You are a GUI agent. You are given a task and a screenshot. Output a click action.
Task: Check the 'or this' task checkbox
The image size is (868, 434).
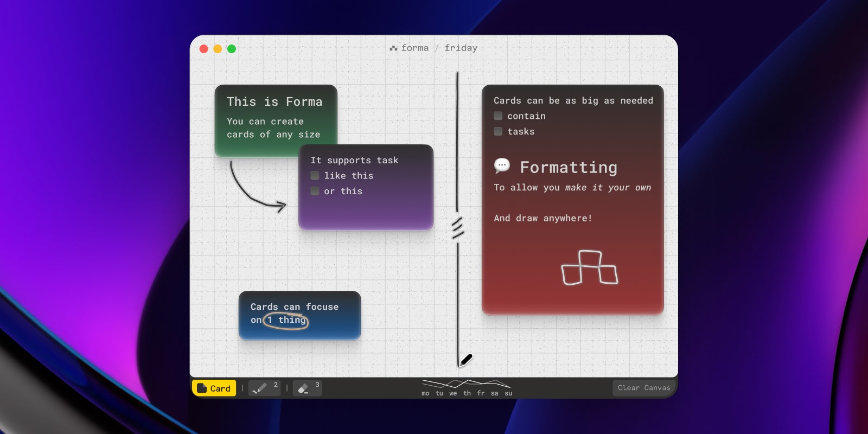point(315,191)
